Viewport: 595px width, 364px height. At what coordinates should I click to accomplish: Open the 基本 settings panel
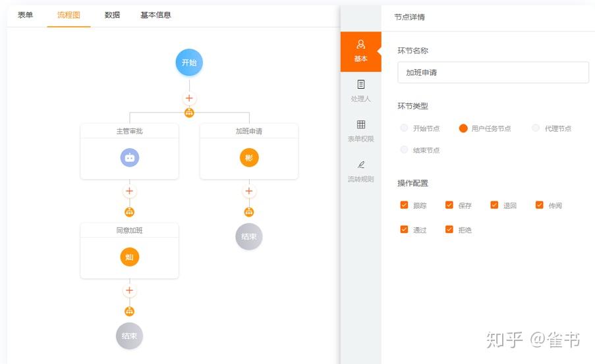[361, 51]
